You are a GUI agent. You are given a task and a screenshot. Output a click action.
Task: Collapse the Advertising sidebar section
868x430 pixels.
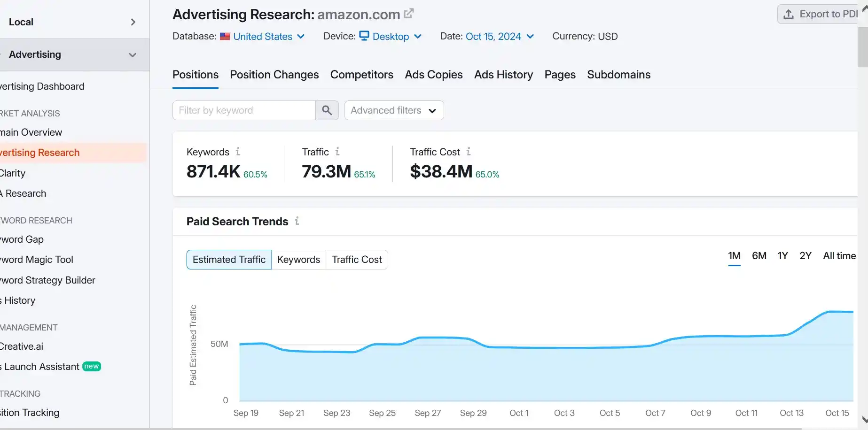pyautogui.click(x=75, y=54)
